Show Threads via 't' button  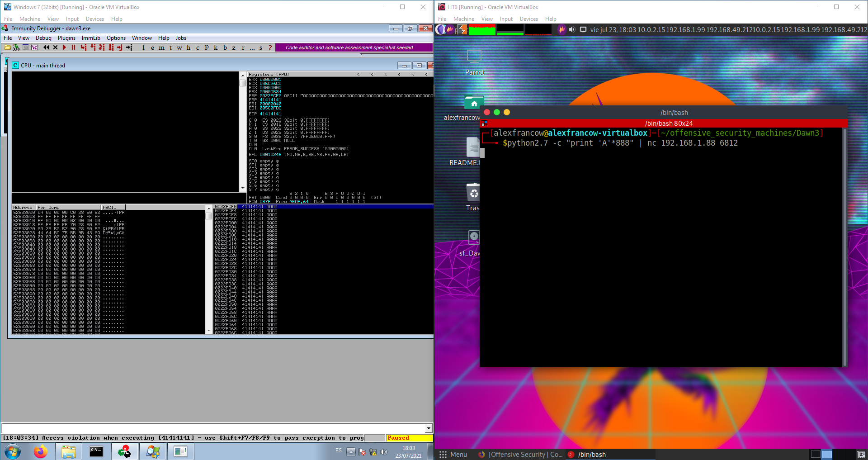tap(170, 47)
